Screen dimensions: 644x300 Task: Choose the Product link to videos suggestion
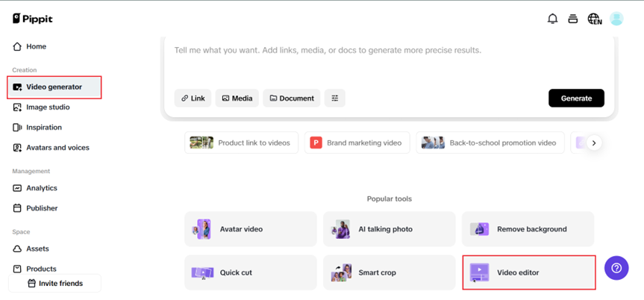pos(241,143)
